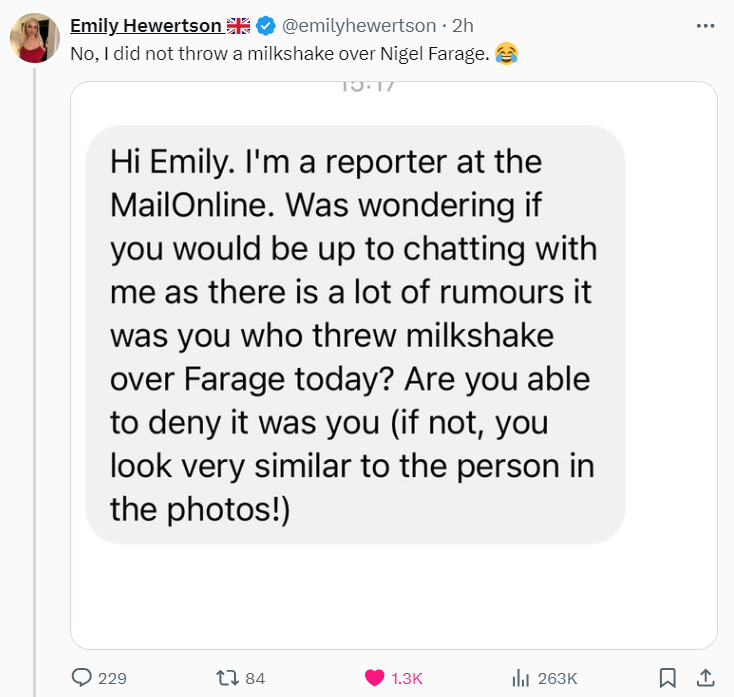Click the laughing emoji in tweet text
This screenshot has height=697, width=734.
[506, 54]
